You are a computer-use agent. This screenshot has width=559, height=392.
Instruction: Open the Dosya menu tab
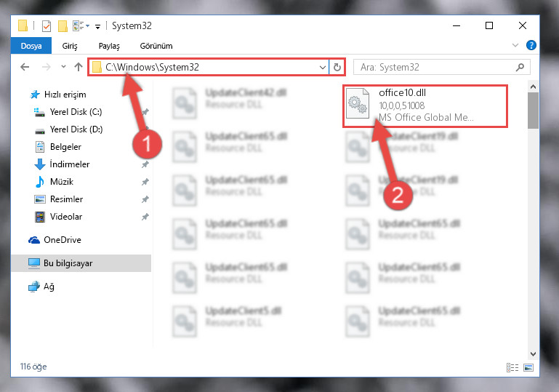point(31,46)
